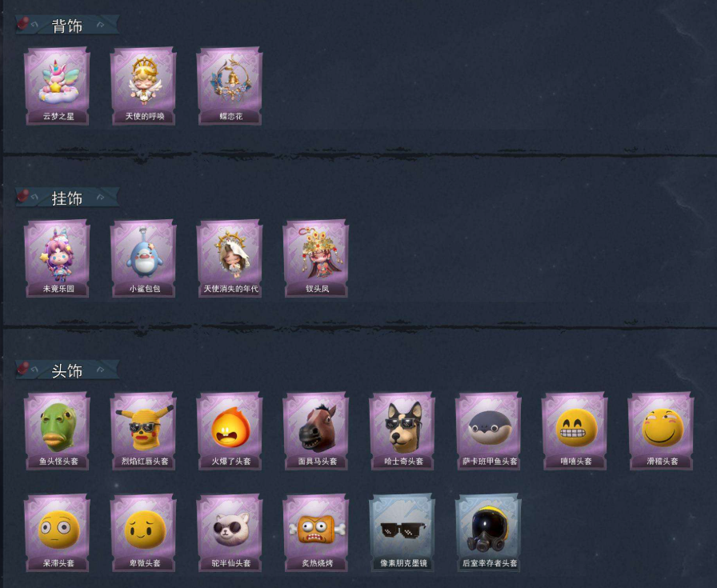The height and width of the screenshot is (588, 717).
Task: Choose the 小鲨包包 shark pendant
Action: pyautogui.click(x=143, y=258)
